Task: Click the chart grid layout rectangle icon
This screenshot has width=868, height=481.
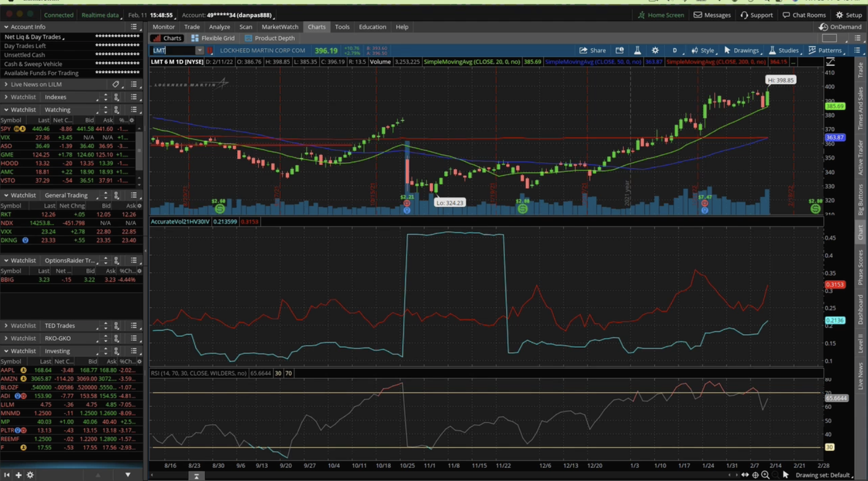Action: [x=829, y=38]
